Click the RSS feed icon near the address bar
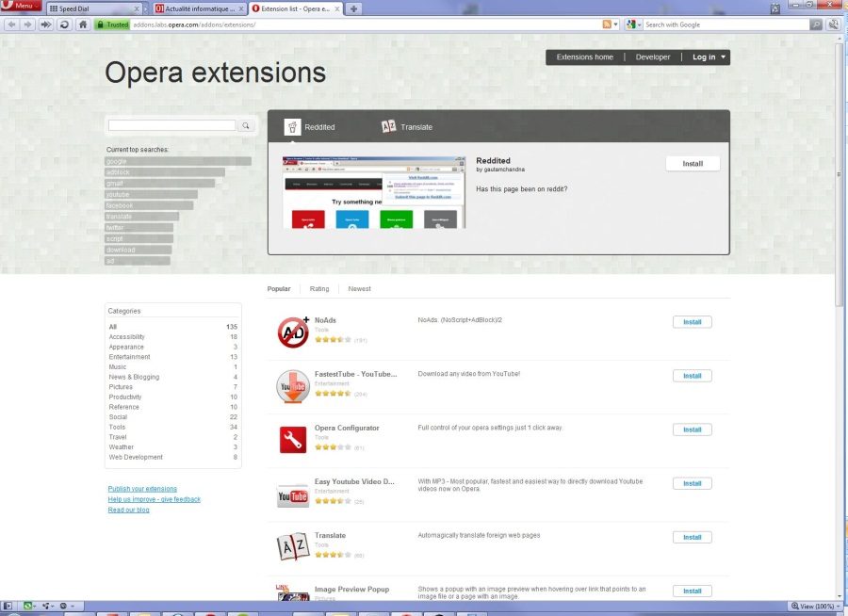This screenshot has height=616, width=848. click(605, 24)
